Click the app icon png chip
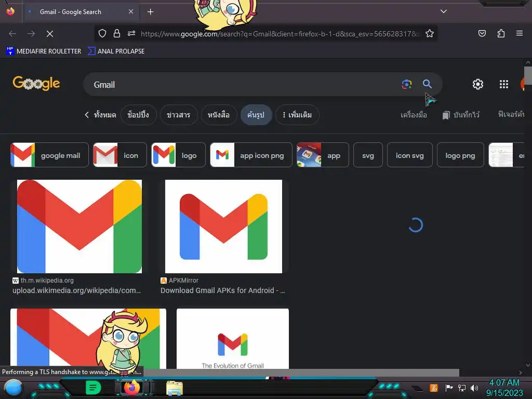532x399 pixels. pyautogui.click(x=251, y=155)
